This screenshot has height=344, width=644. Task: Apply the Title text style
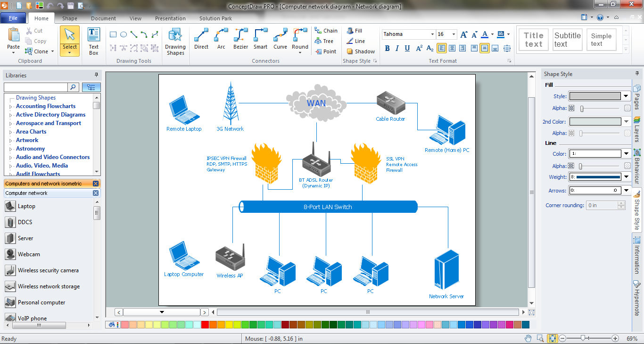coord(533,39)
